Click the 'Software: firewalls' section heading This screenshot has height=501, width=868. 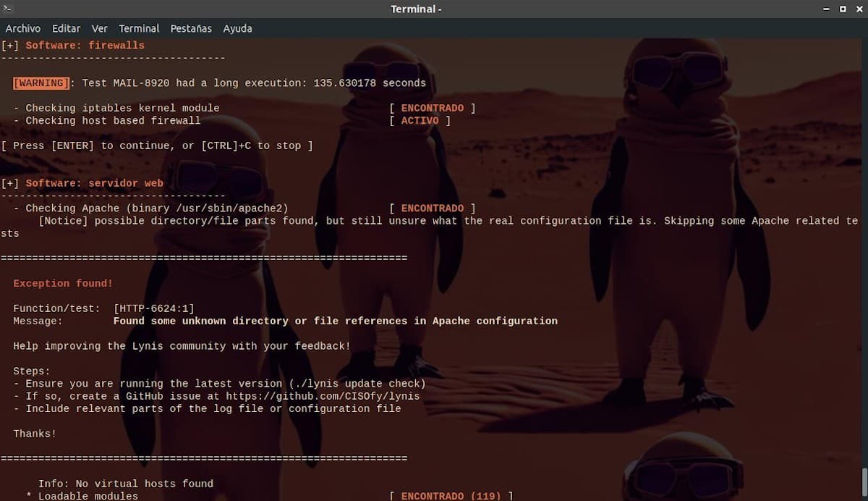click(85, 45)
